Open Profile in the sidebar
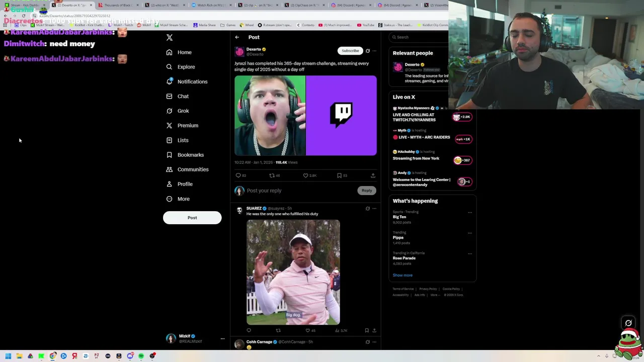This screenshot has width=644, height=362. pyautogui.click(x=179, y=184)
